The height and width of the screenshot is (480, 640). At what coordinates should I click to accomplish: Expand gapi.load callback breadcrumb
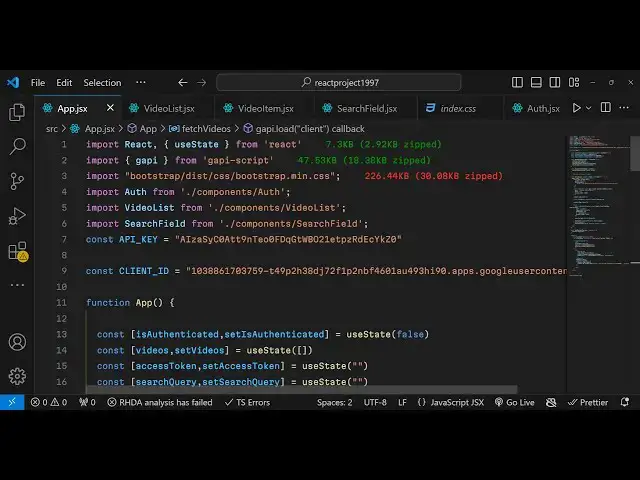click(304, 129)
